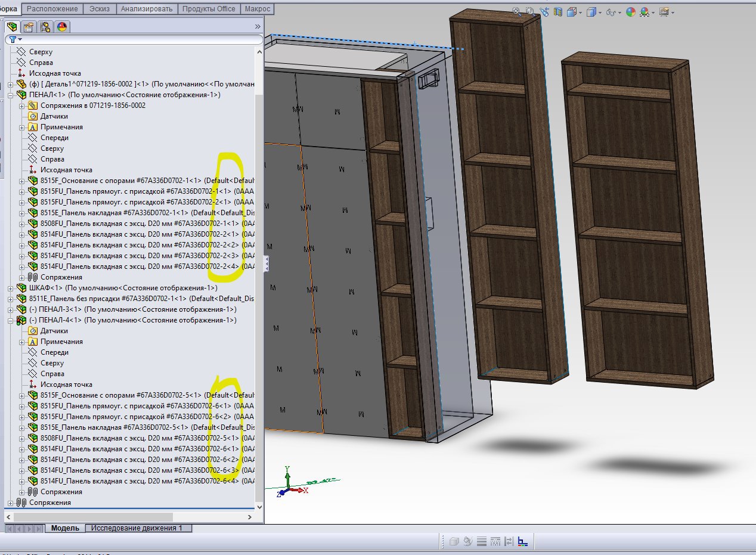This screenshot has height=555, width=756.
Task: Select 8514FU_Панель вкладная #67A336D0702-6<4>
Action: [x=147, y=481]
